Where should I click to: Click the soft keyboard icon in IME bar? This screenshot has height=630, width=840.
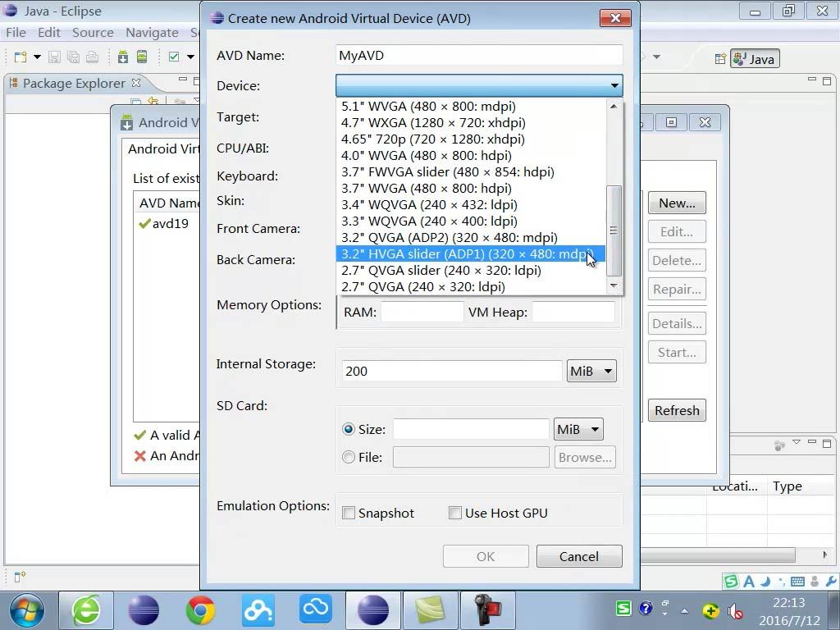click(x=797, y=582)
